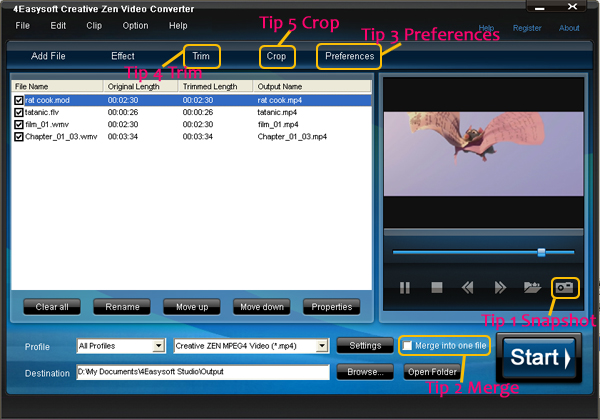This screenshot has width=600, height=420.
Task: Click the preview seek slider handle
Action: coord(541,252)
